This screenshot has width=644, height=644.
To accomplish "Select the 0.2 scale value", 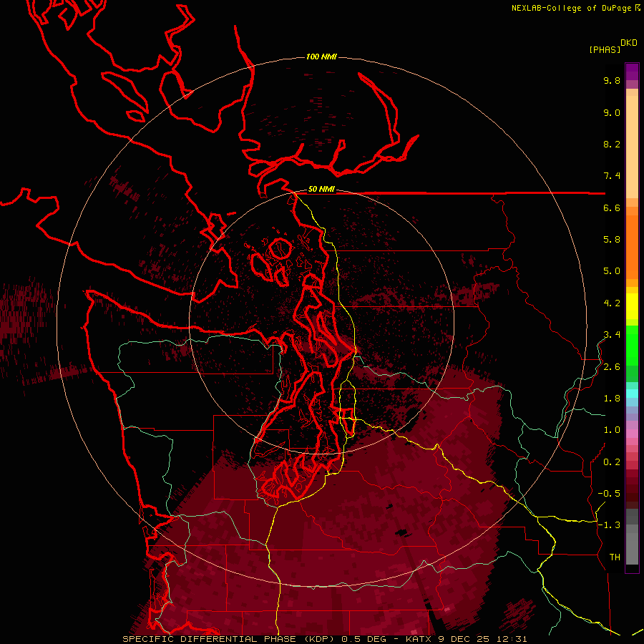I will pos(612,462).
